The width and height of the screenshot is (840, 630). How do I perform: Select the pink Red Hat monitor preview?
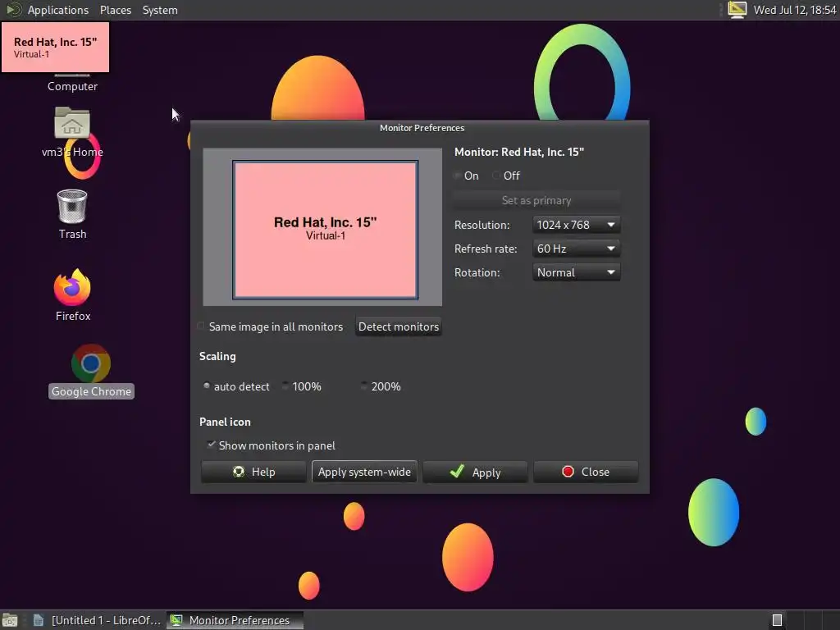pos(325,230)
